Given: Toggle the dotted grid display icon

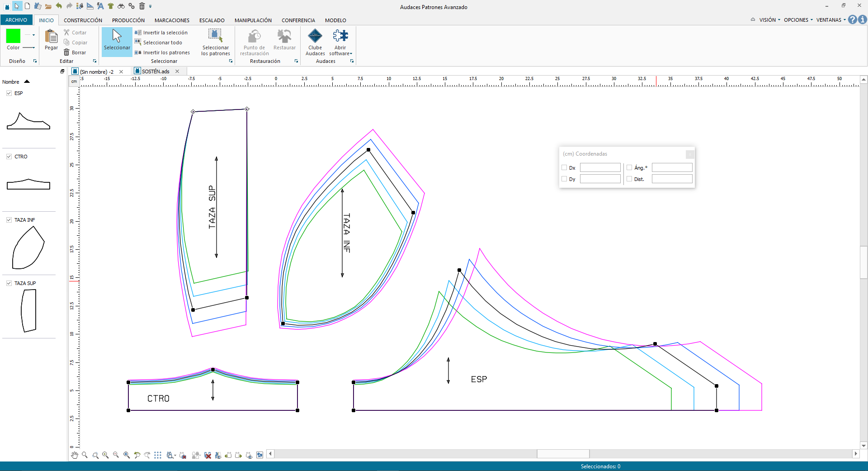Looking at the screenshot, I should pyautogui.click(x=158, y=455).
